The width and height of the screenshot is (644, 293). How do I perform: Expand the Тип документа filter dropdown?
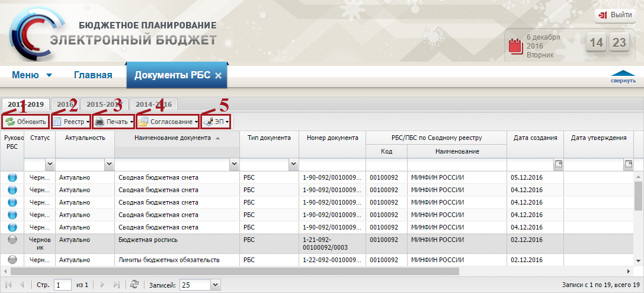pyautogui.click(x=293, y=164)
